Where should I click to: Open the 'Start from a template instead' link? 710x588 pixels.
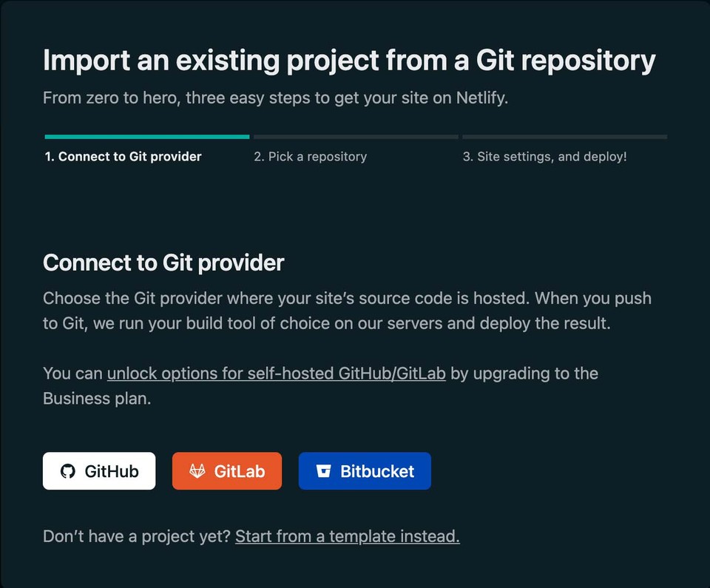[x=347, y=536]
